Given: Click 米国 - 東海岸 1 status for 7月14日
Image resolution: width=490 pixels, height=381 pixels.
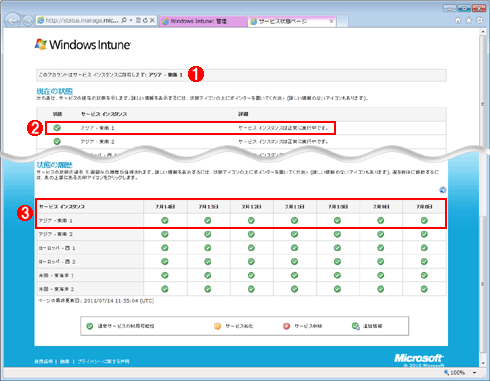Looking at the screenshot, I should coord(165,275).
